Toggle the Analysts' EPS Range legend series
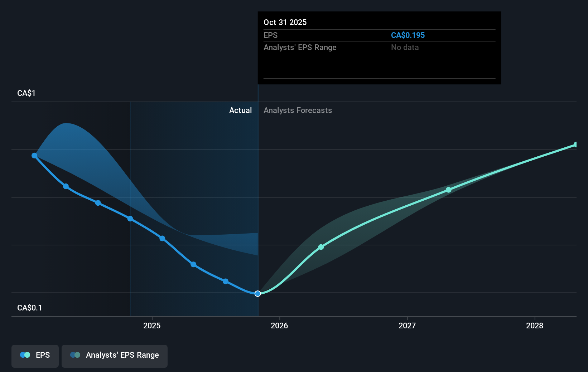This screenshot has height=372, width=588. point(115,356)
